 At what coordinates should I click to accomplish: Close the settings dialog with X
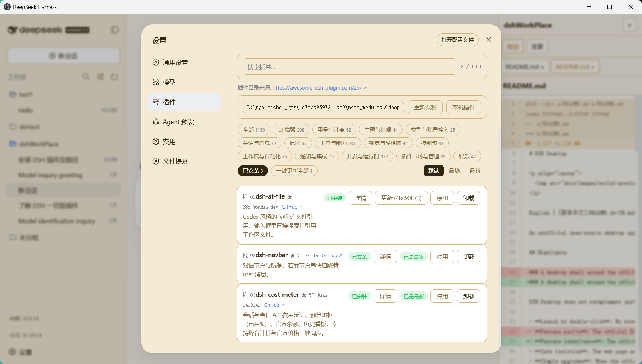[488, 40]
